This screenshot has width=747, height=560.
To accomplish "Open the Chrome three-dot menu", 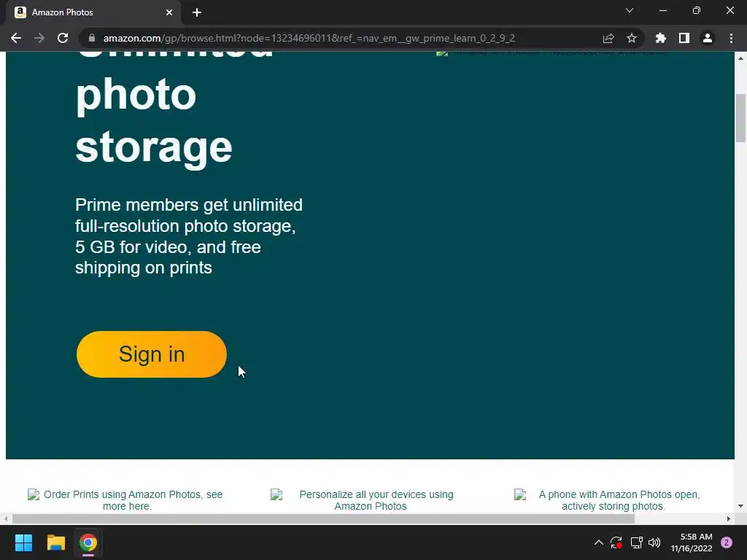I will pos(731,38).
